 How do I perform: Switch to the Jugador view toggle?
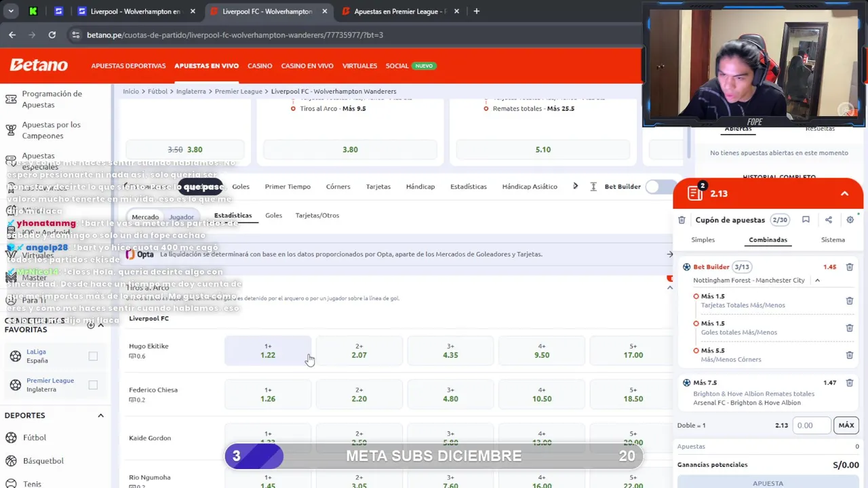point(181,217)
